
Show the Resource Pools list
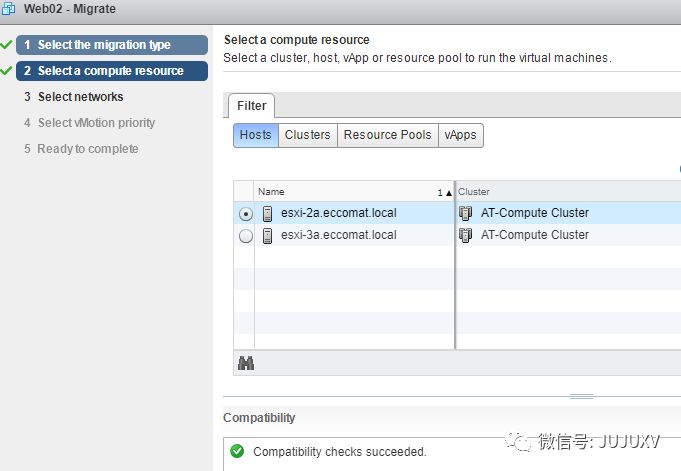387,135
